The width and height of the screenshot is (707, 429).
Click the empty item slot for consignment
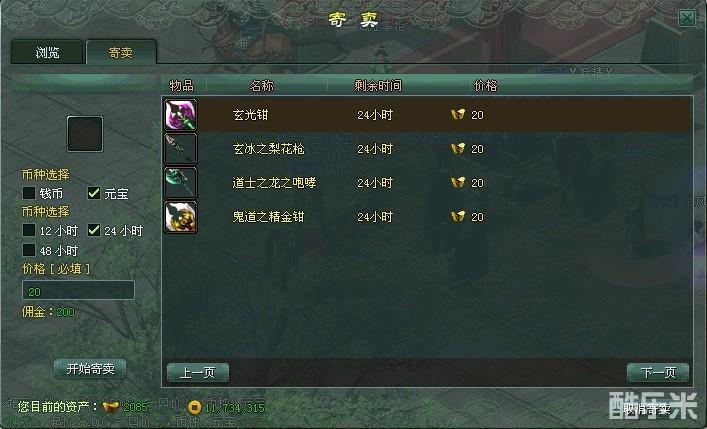(85, 134)
